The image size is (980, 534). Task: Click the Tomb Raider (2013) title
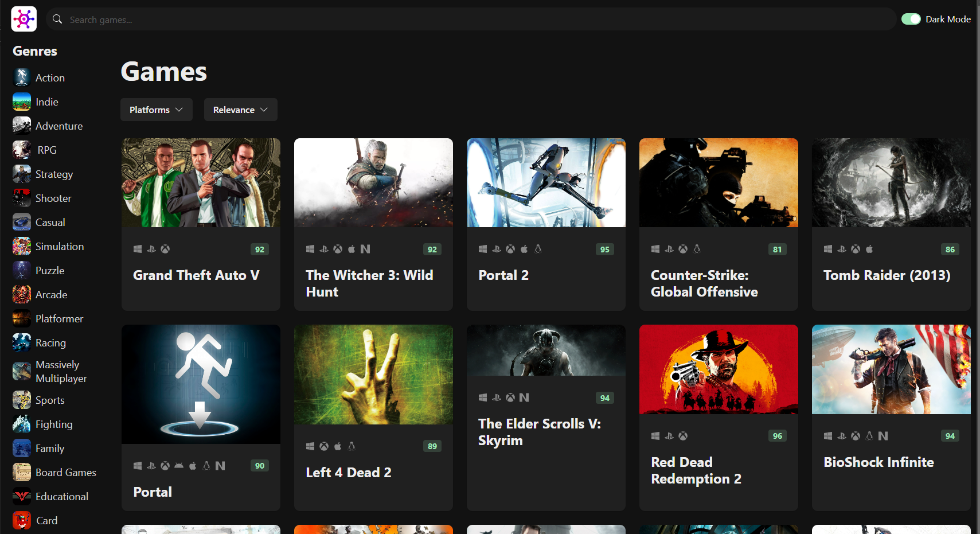click(x=887, y=275)
